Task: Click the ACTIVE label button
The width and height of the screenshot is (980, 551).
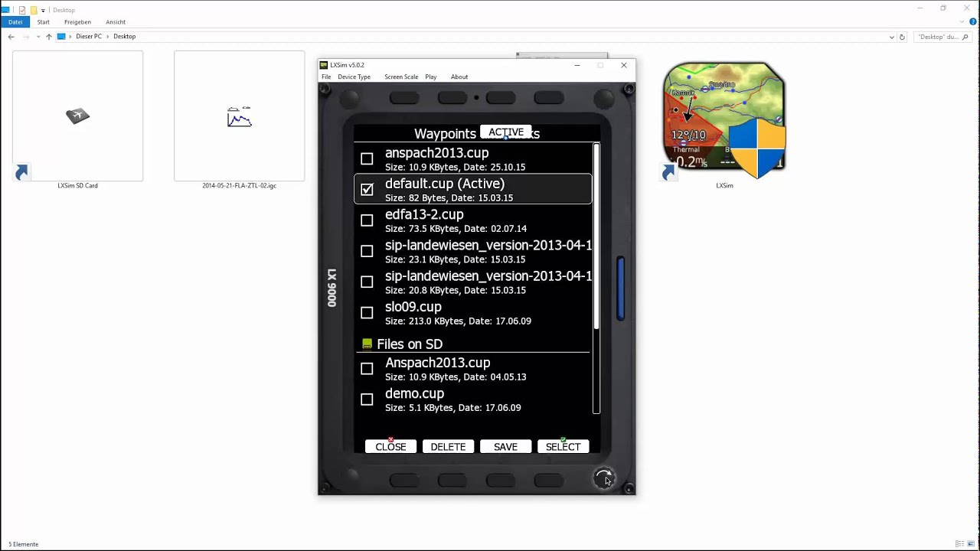Action: pos(505,132)
